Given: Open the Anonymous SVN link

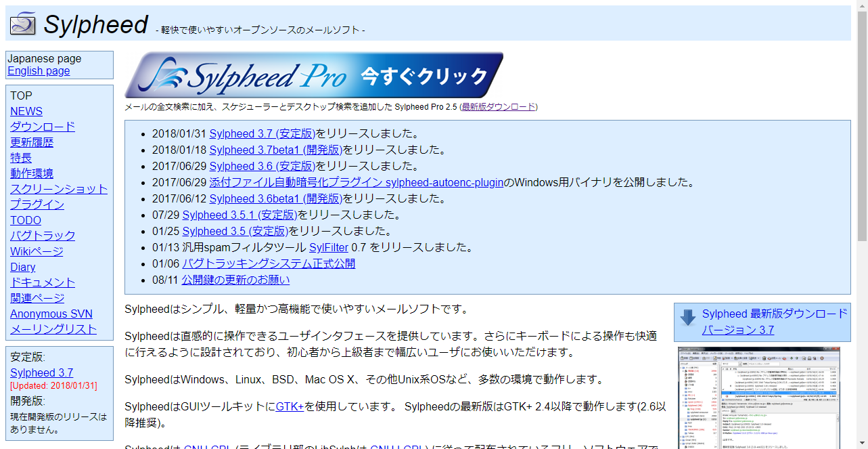Looking at the screenshot, I should [x=51, y=314].
